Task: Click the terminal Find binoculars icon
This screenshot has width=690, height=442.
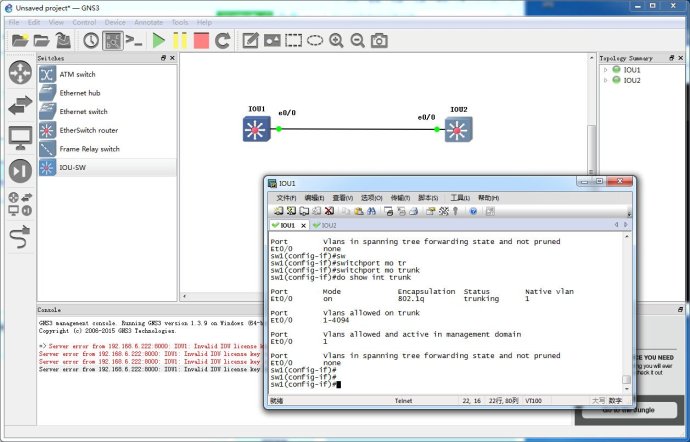Action: (371, 211)
